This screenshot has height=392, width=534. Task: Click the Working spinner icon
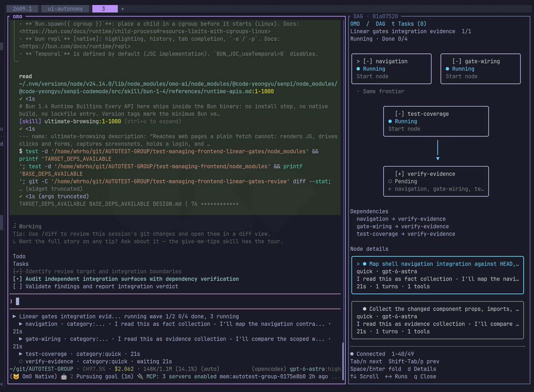tap(15, 226)
